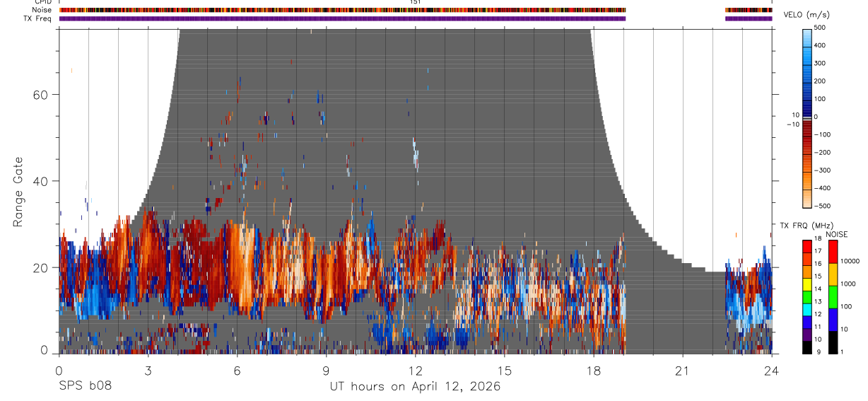Image resolution: width=868 pixels, height=401 pixels.
Task: Click the 'Range Gate' y-axis label
Action: 18,192
